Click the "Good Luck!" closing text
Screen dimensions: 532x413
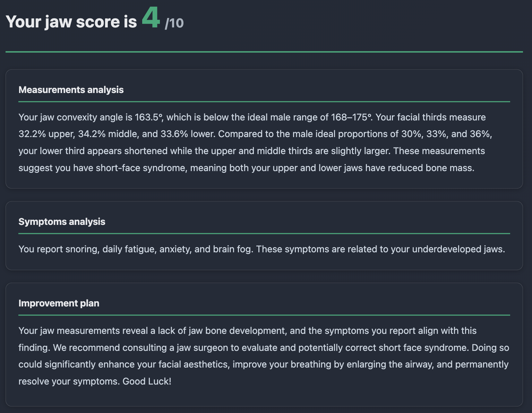coord(147,381)
